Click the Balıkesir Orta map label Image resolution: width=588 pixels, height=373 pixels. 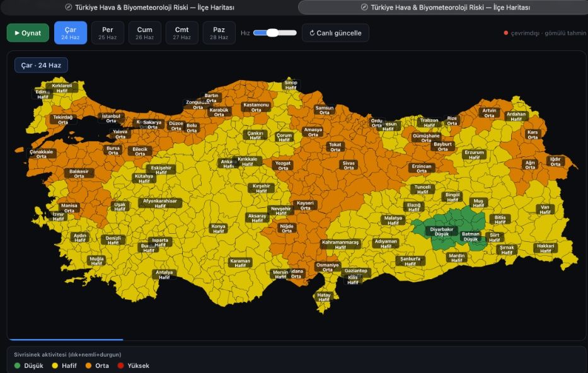[79, 173]
